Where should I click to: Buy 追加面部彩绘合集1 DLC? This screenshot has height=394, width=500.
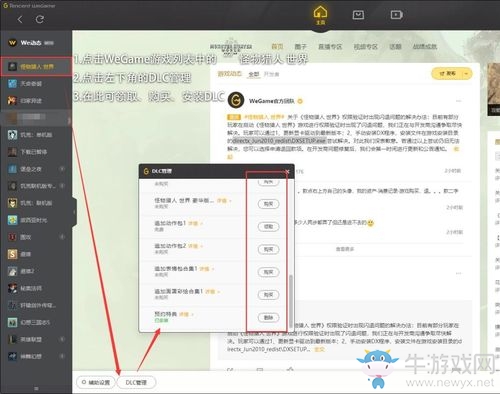(268, 295)
